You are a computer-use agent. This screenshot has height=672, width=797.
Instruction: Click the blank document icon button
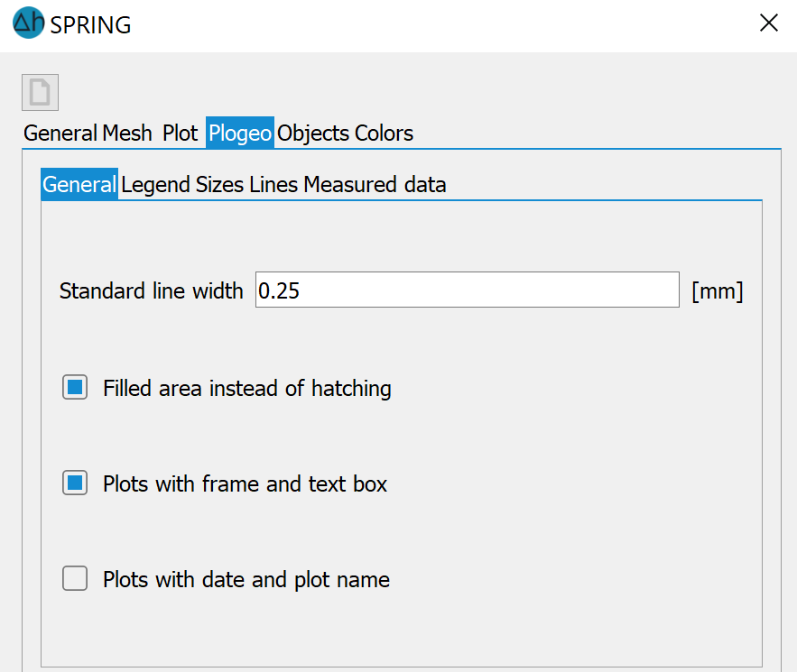tap(40, 92)
